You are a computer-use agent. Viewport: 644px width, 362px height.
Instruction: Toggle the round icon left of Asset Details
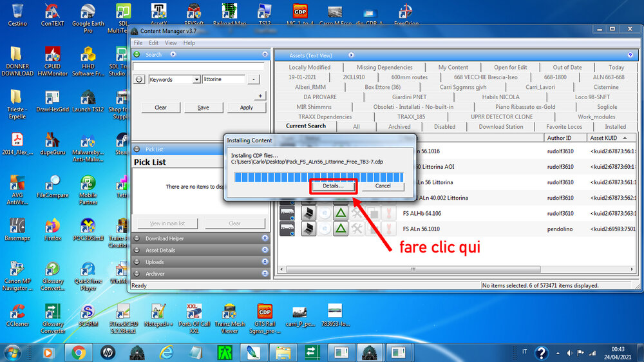coord(137,250)
